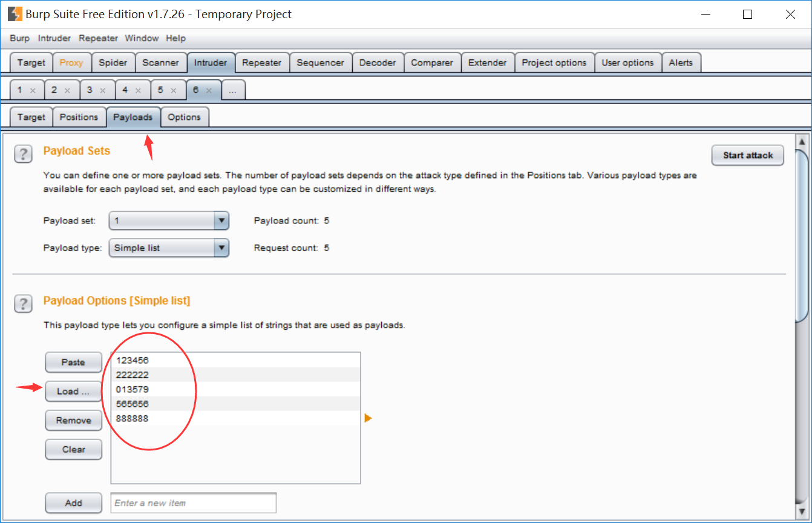
Task: Switch to the Comparer tab
Action: pos(432,62)
